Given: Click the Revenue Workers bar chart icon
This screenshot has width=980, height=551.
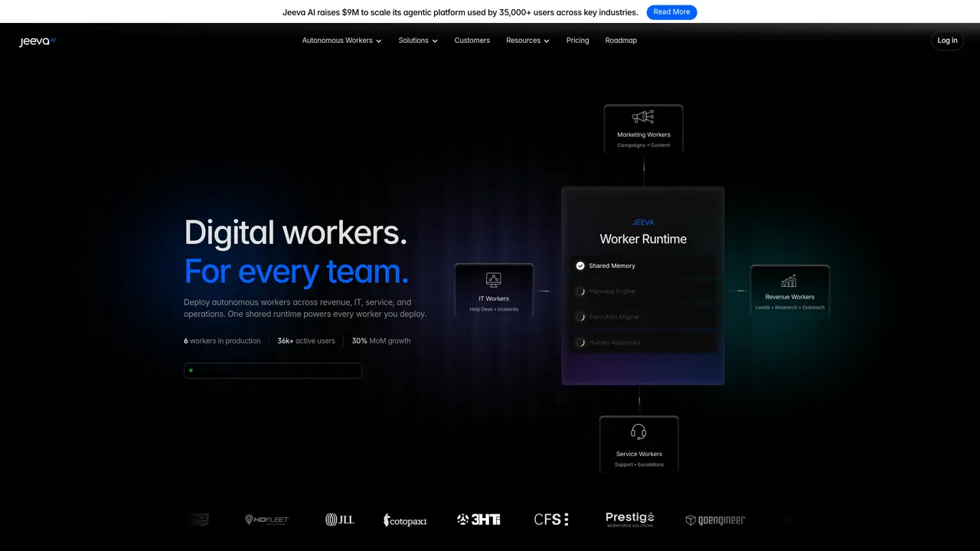Looking at the screenshot, I should tap(789, 281).
